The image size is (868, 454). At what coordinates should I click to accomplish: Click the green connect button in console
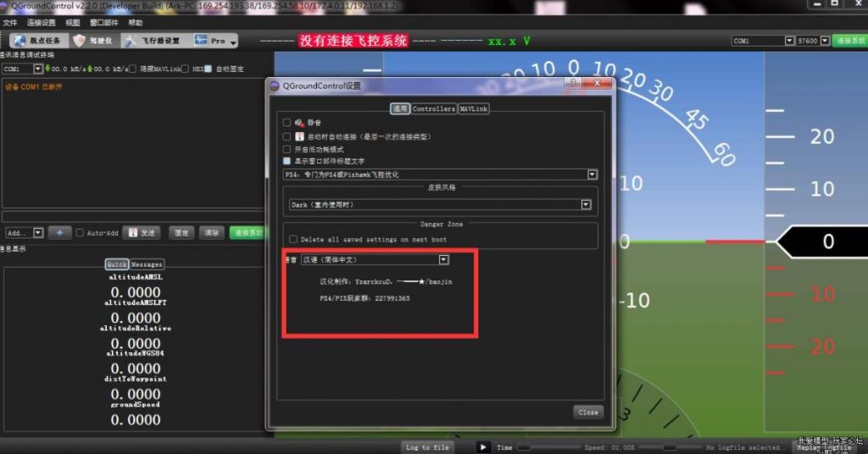247,233
